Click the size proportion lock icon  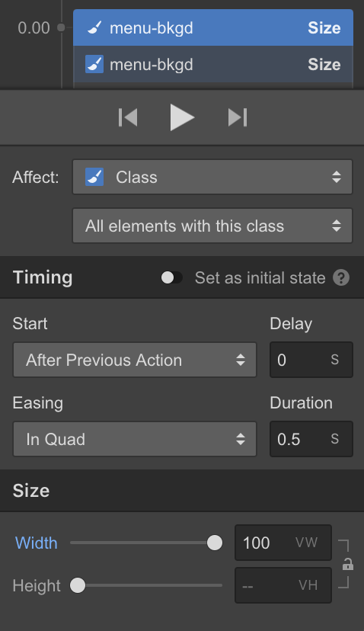click(x=347, y=564)
